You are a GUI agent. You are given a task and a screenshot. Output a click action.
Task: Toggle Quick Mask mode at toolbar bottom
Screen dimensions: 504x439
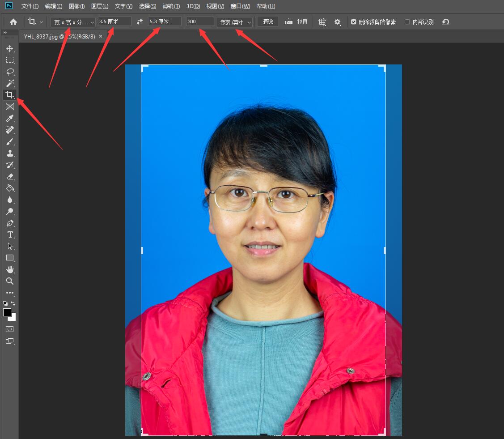9,329
